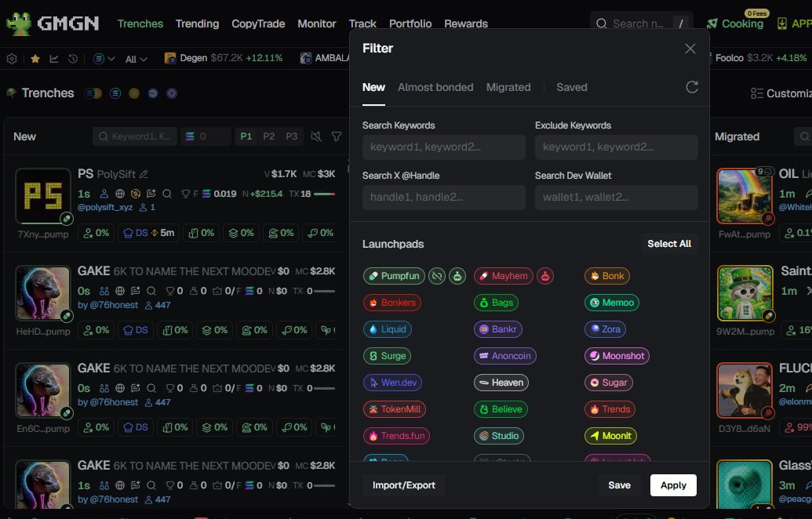Toggle the Pumpfun launchpad filter
Image resolution: width=812 pixels, height=519 pixels.
point(394,276)
